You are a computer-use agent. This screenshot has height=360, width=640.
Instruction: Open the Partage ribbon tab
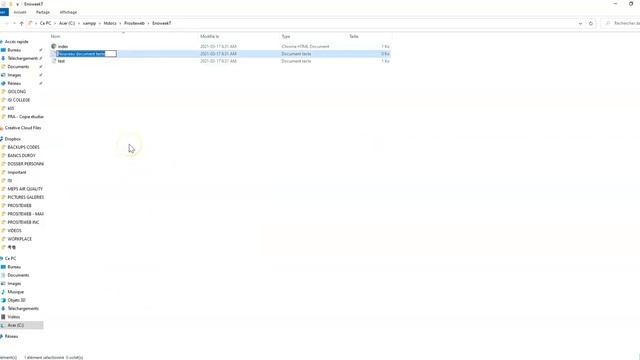pos(42,12)
